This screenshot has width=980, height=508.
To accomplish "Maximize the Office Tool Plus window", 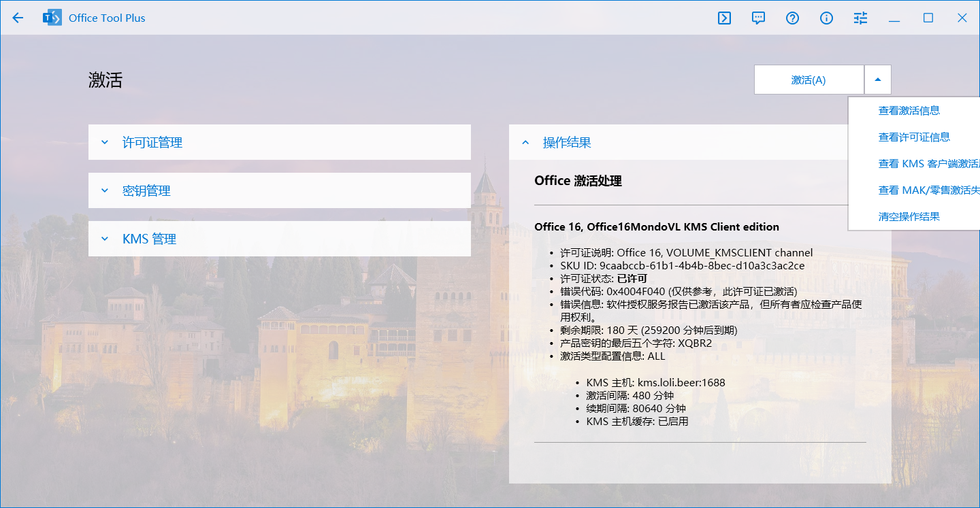I will tap(928, 18).
